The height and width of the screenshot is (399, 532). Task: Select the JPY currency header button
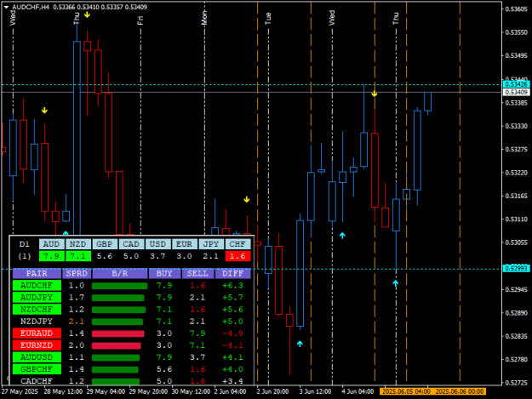pos(211,244)
